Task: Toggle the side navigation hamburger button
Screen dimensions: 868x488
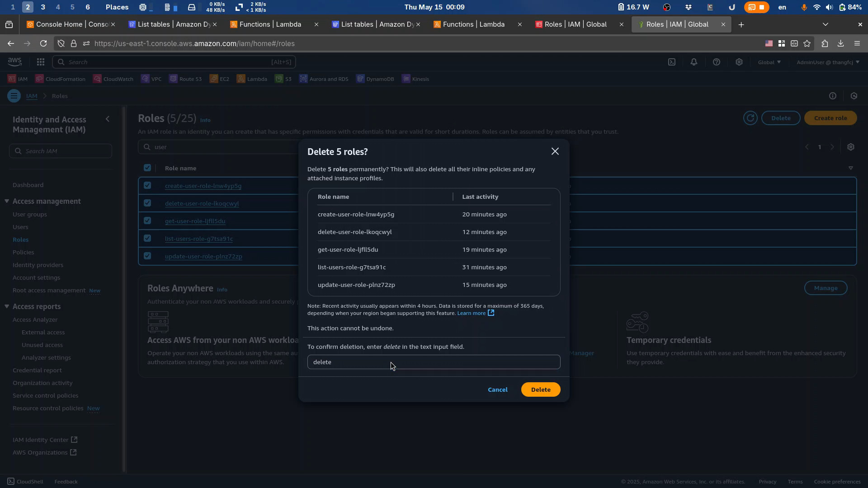Action: (14, 96)
